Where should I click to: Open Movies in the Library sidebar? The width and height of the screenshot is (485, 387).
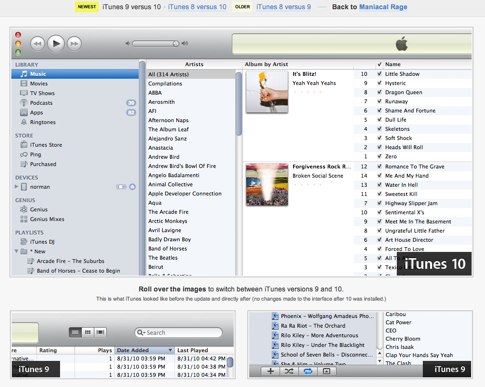click(39, 83)
